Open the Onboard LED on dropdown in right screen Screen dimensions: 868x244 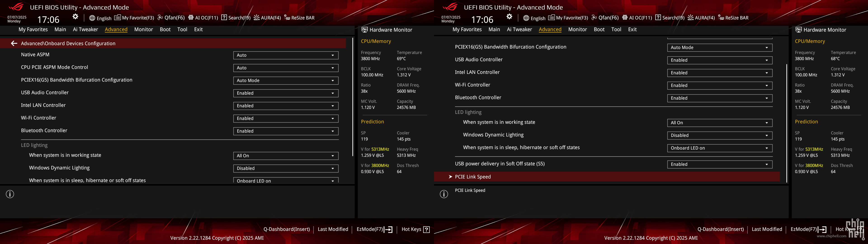point(720,148)
